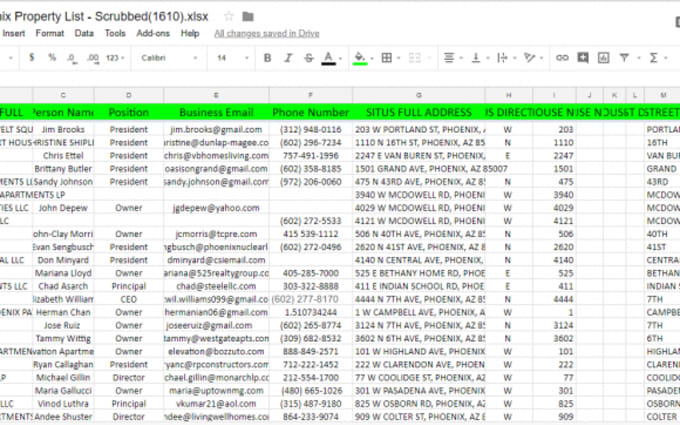Image resolution: width=680 pixels, height=425 pixels.
Task: Select the 'Chris Ettel' name cell
Action: pos(63,156)
